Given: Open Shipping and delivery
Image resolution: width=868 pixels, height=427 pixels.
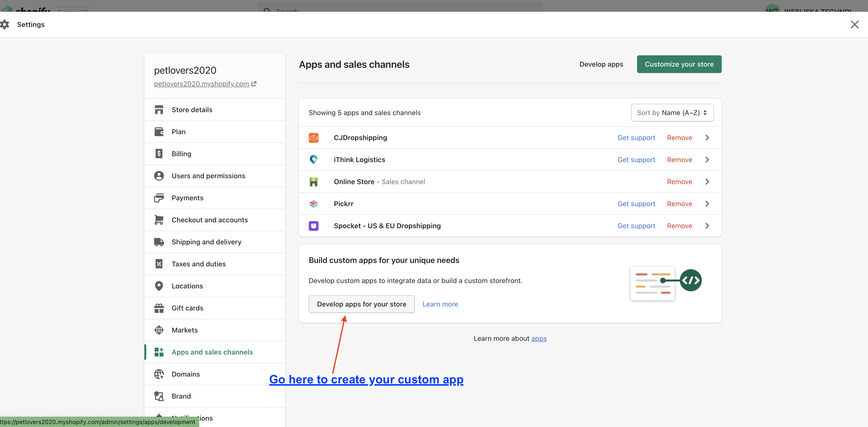Looking at the screenshot, I should (215, 242).
